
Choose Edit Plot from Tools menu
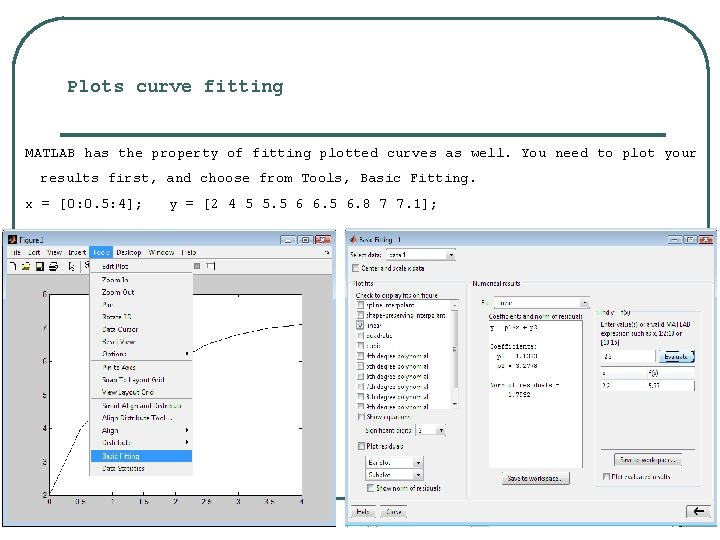click(x=142, y=266)
